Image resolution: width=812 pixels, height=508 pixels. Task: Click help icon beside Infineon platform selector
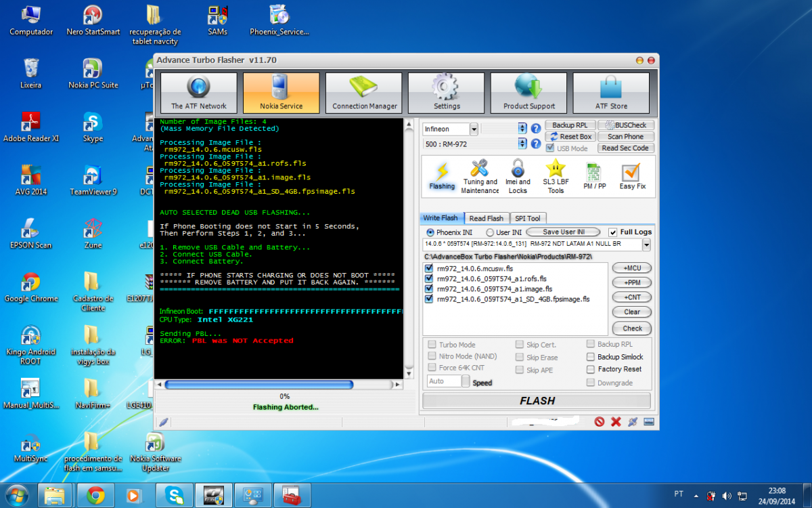click(x=536, y=128)
